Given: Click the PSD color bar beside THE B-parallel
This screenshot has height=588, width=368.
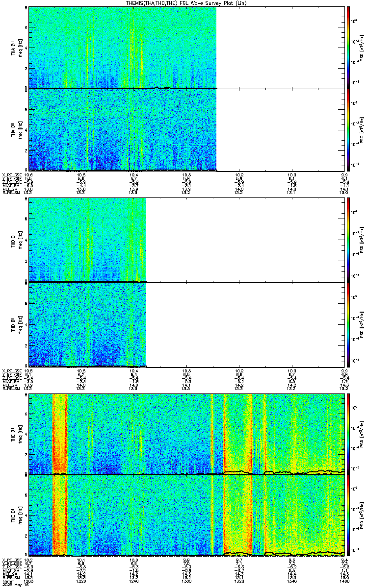Looking at the screenshot, I should [x=348, y=516].
